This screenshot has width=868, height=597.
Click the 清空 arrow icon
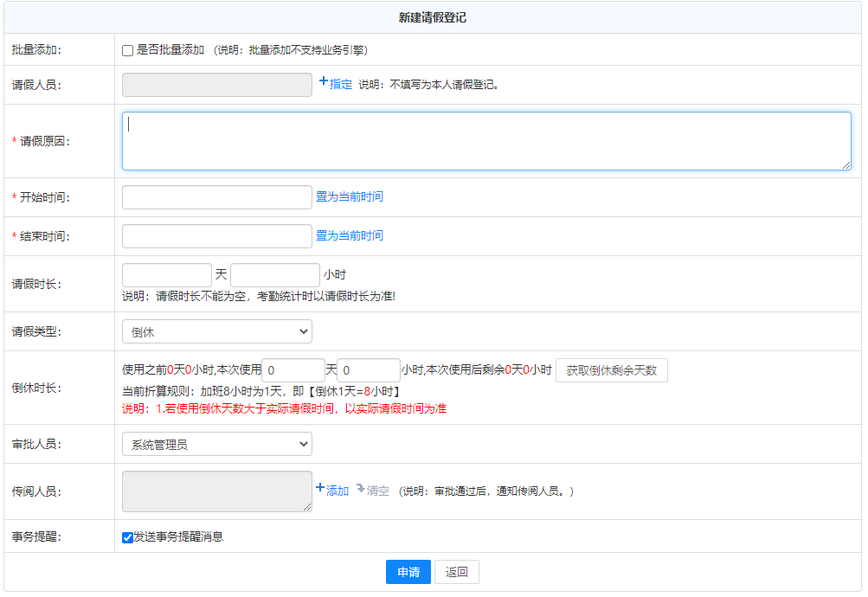(x=360, y=488)
